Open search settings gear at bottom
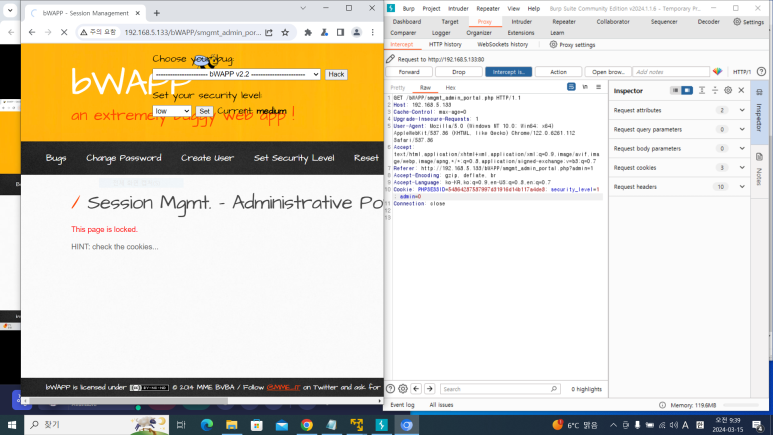This screenshot has width=773, height=435. click(x=403, y=389)
